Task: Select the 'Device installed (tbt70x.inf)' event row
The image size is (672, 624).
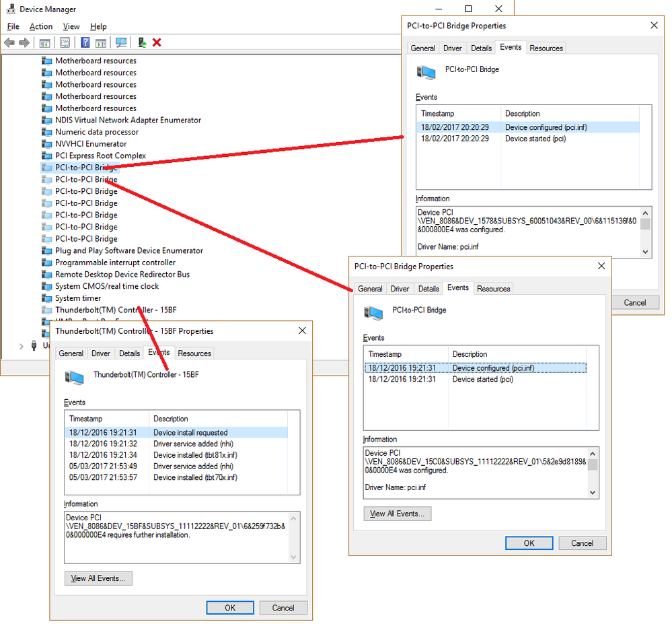Action: pyautogui.click(x=176, y=478)
